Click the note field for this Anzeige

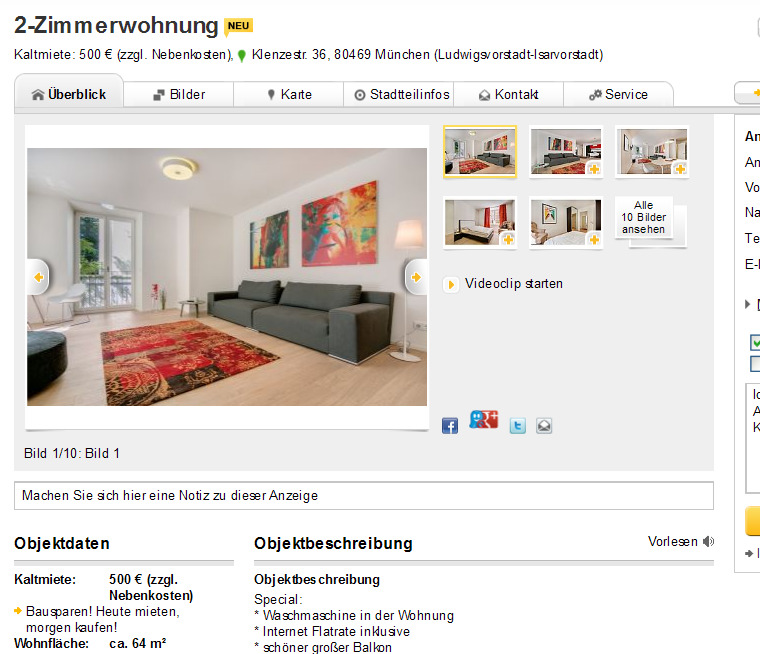364,495
